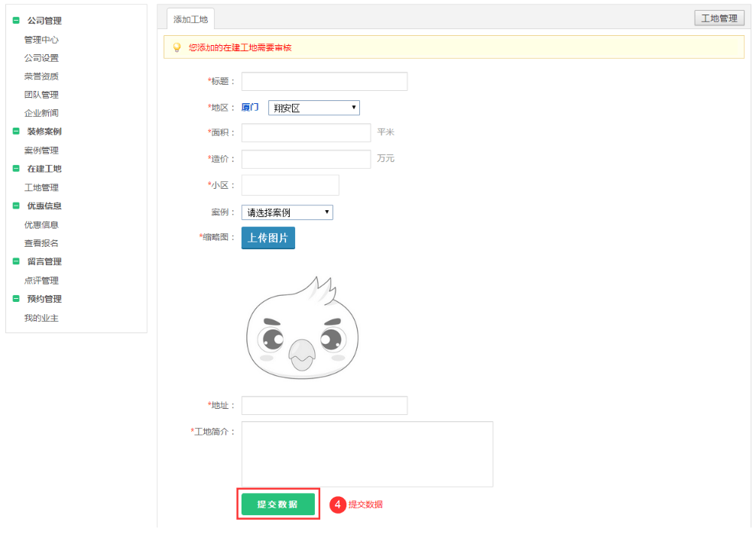Collapse the 公司管理 section icon
Viewport: 756px width, 535px height.
pos(16,21)
